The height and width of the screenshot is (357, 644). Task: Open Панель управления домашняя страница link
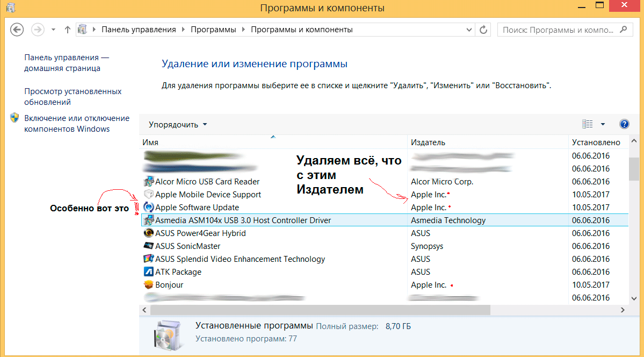tap(67, 63)
